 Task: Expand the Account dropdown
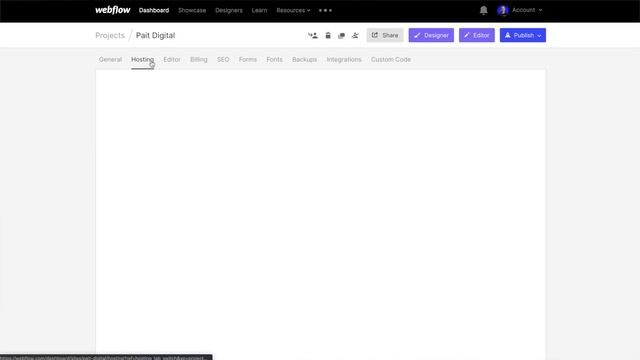click(x=527, y=10)
